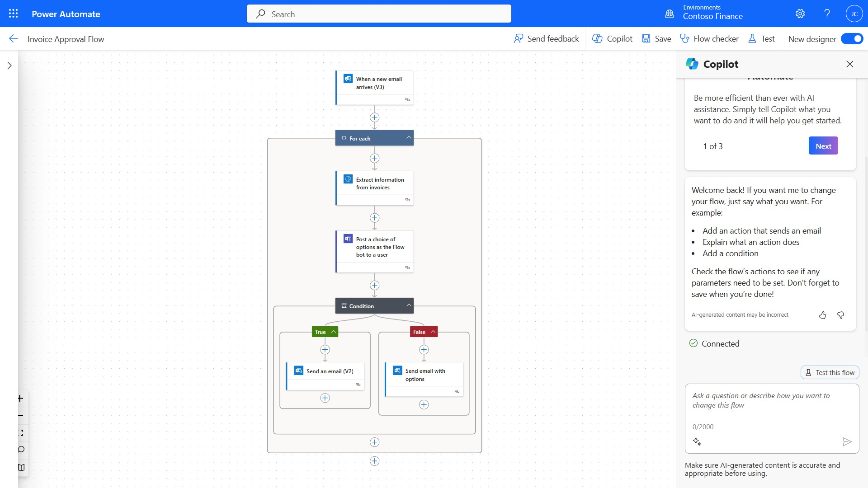The height and width of the screenshot is (488, 868).
Task: Open the Microsoft 365 app launcher waffle
Action: [13, 14]
